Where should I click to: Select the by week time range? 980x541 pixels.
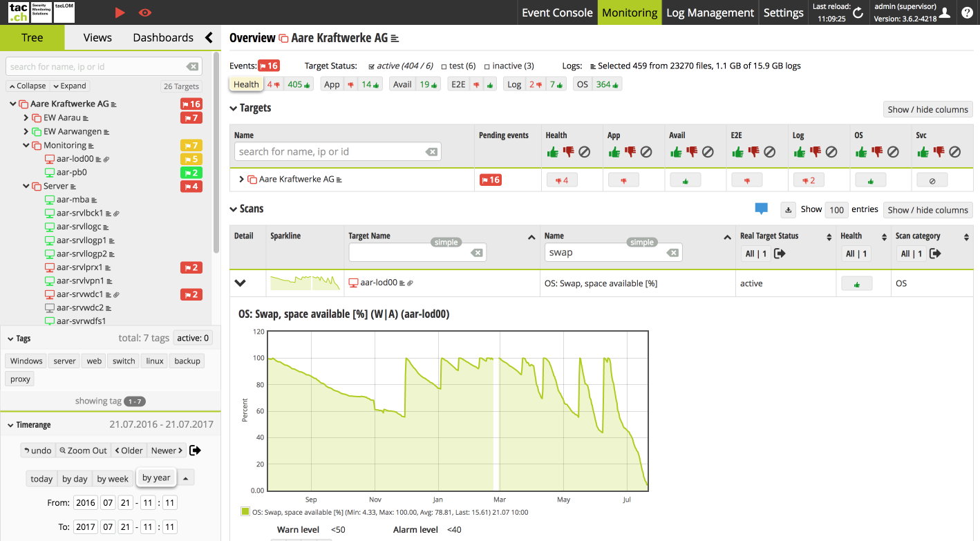pyautogui.click(x=113, y=479)
